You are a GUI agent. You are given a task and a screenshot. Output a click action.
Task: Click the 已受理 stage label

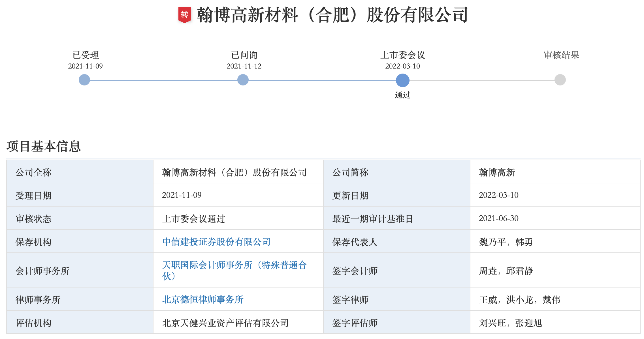86,55
